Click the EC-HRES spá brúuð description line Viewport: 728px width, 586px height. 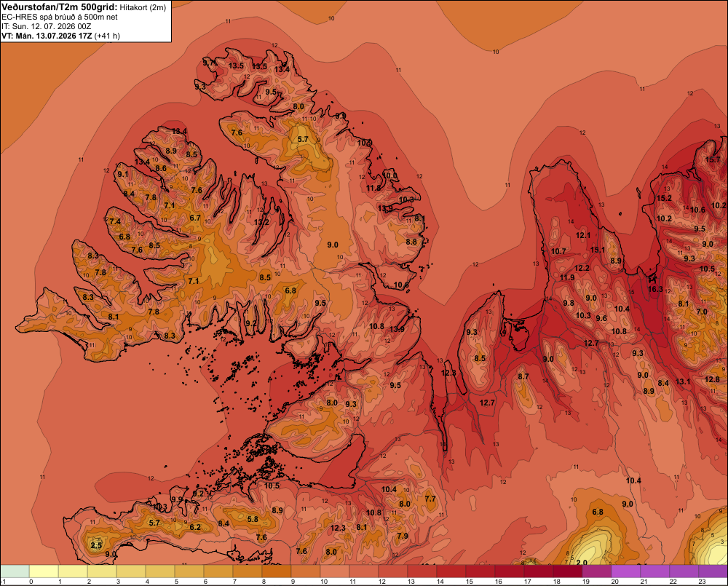60,17
